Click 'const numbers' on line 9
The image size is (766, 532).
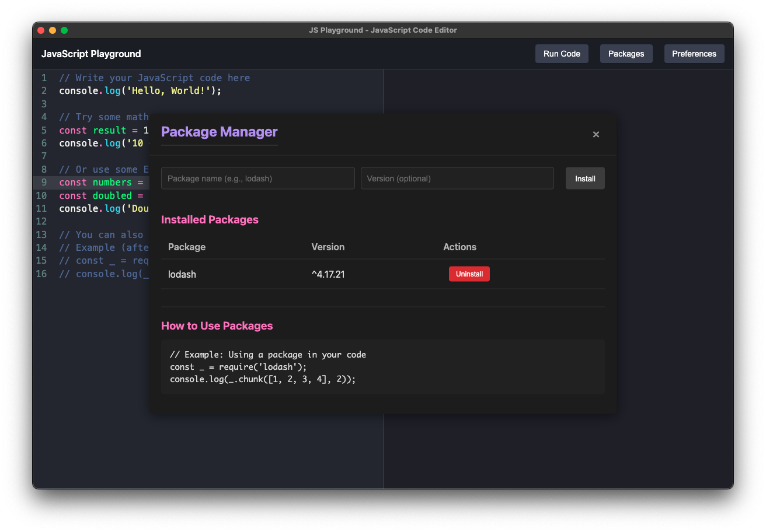point(96,183)
